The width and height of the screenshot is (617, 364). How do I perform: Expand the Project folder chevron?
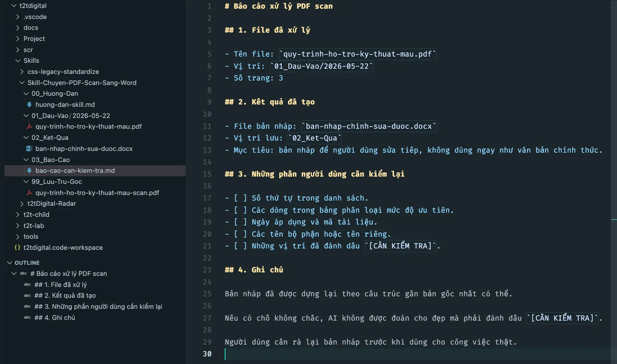click(18, 39)
